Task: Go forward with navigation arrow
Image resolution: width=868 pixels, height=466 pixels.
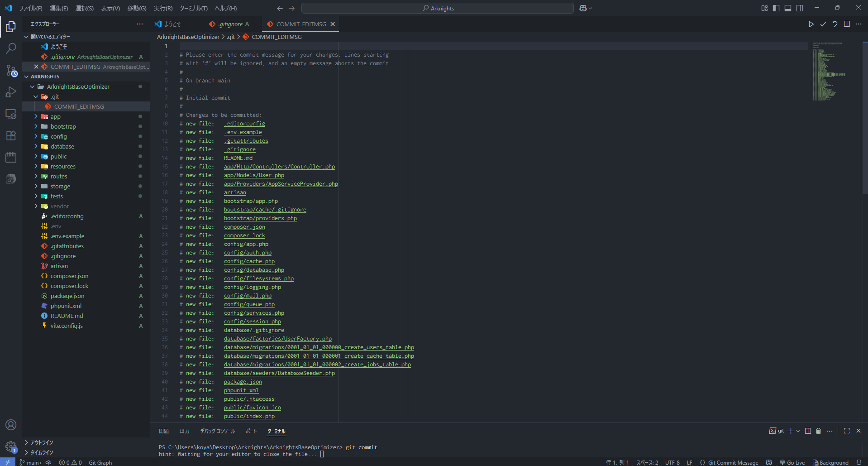Action: (x=291, y=8)
